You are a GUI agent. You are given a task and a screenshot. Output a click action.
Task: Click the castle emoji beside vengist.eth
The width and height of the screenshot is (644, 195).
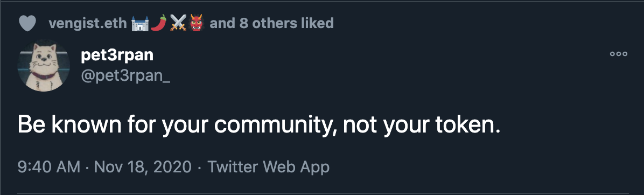(x=139, y=23)
